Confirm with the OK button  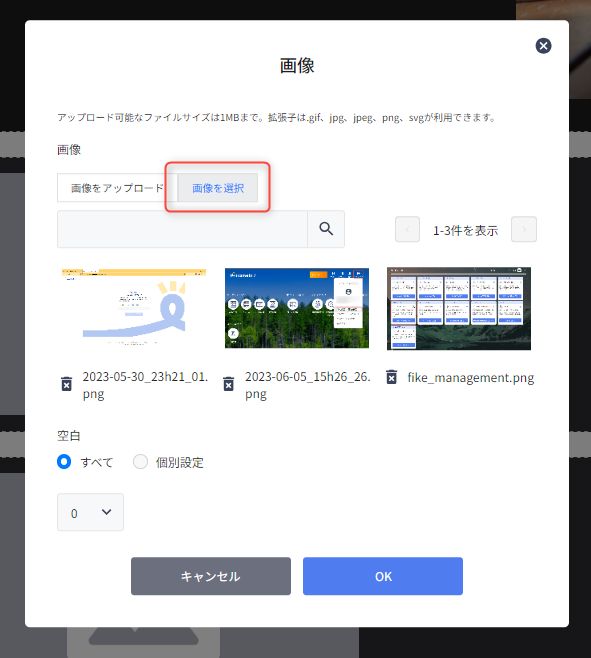[383, 576]
